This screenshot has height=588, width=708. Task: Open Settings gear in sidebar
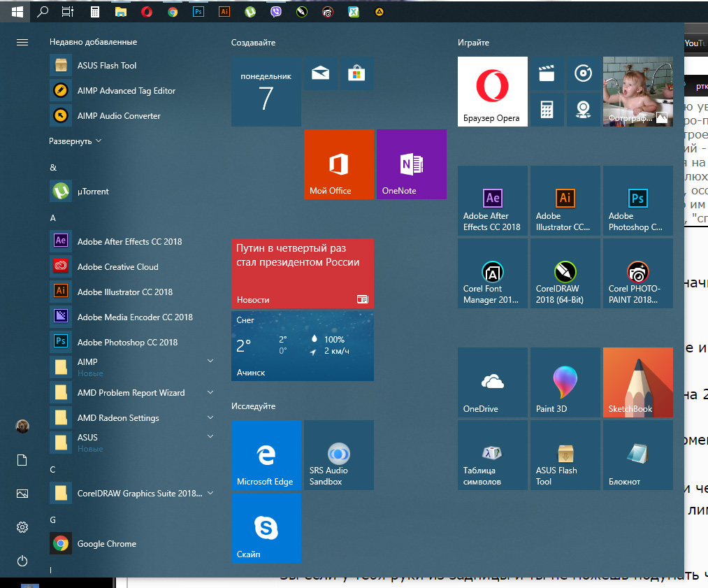point(22,527)
